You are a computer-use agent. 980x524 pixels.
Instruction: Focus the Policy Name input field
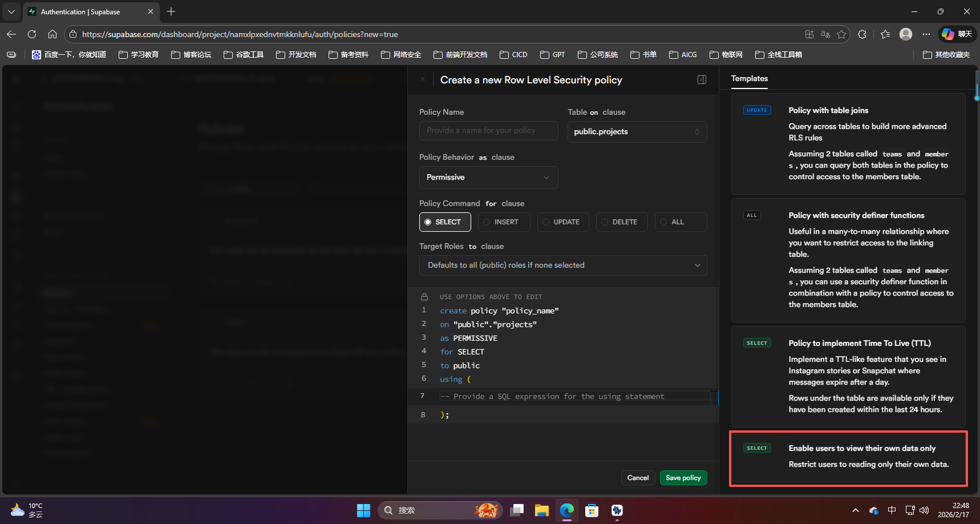pyautogui.click(x=488, y=131)
